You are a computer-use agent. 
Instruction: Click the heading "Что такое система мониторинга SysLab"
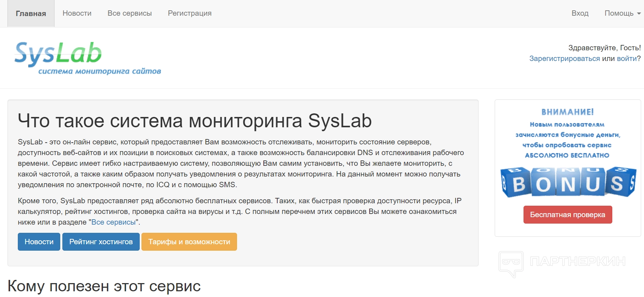coord(195,121)
